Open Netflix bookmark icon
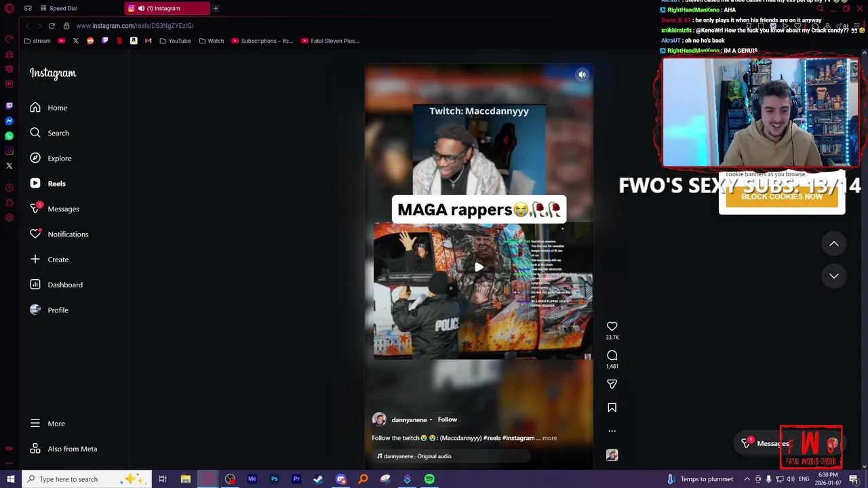Viewport: 868px width, 488px height. pyautogui.click(x=119, y=41)
